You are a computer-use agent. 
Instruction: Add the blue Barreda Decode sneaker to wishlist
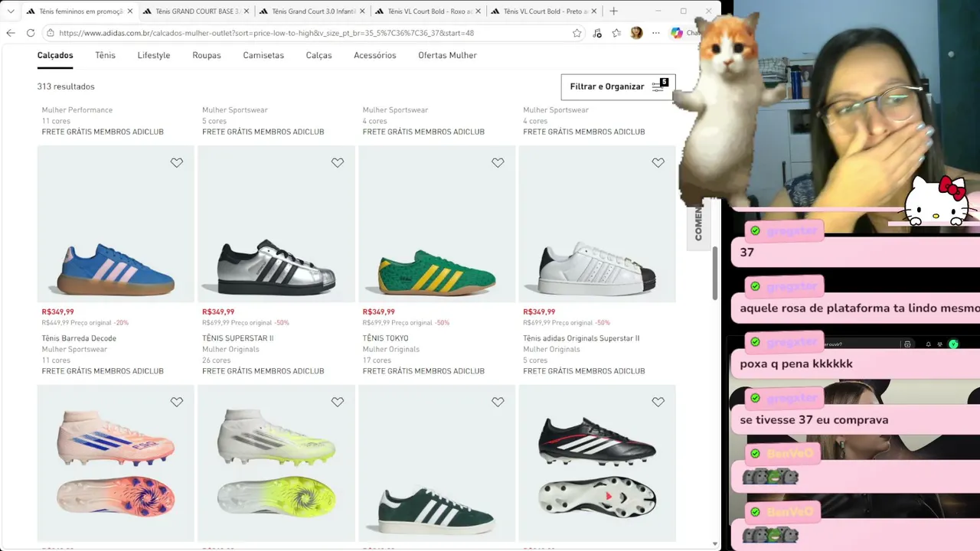point(177,162)
